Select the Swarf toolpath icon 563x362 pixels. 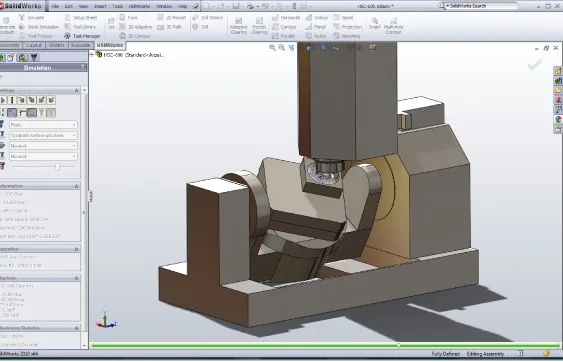click(374, 24)
